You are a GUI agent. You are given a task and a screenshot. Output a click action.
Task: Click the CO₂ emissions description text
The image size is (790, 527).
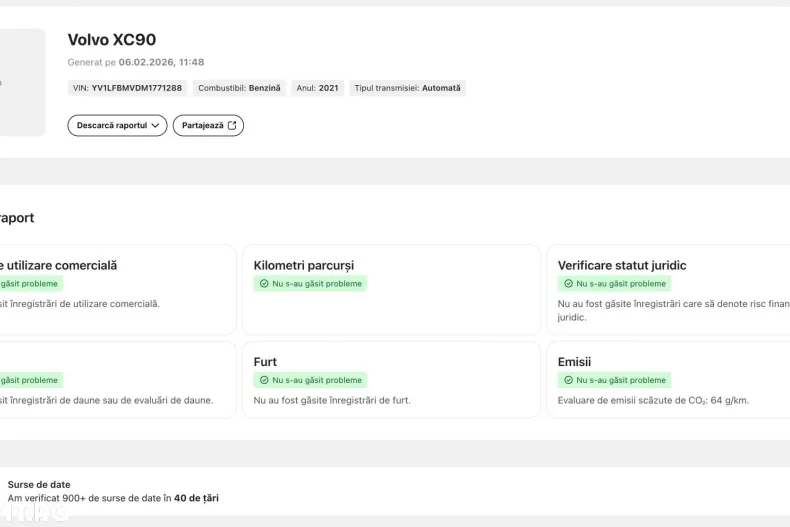(x=652, y=400)
